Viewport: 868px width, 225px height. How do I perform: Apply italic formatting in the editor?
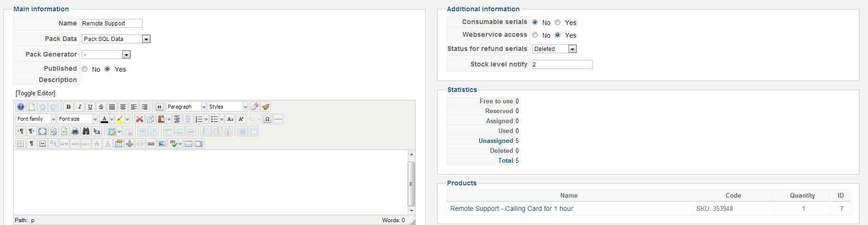(x=79, y=107)
